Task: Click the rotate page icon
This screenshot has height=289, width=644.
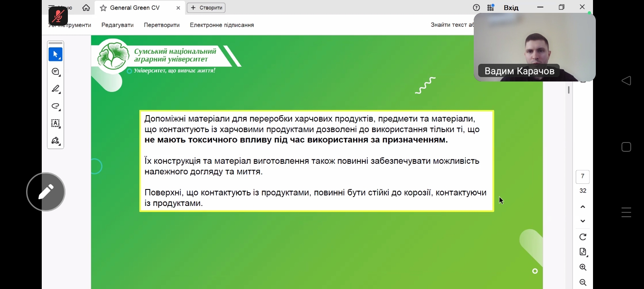Action: pos(583,237)
